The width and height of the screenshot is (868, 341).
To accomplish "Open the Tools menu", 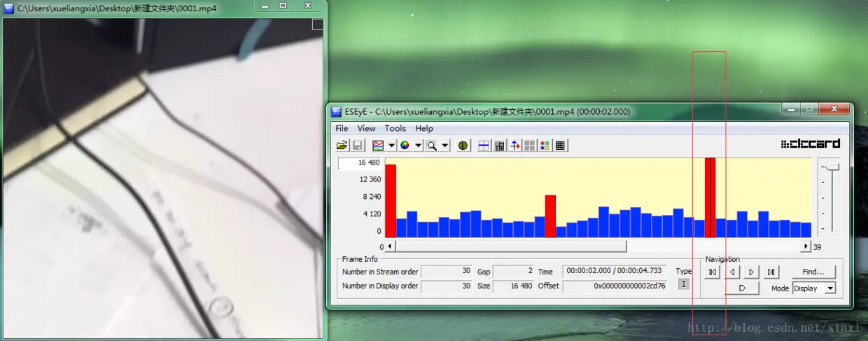I will coord(395,128).
